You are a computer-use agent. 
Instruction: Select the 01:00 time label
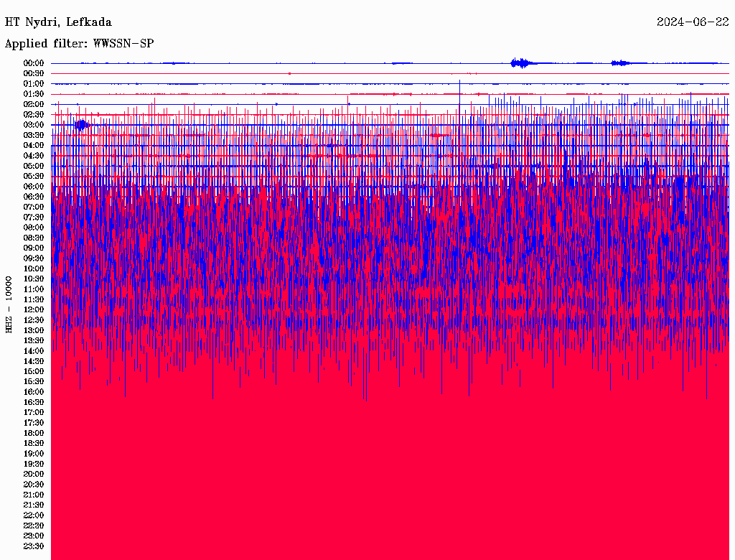(34, 84)
